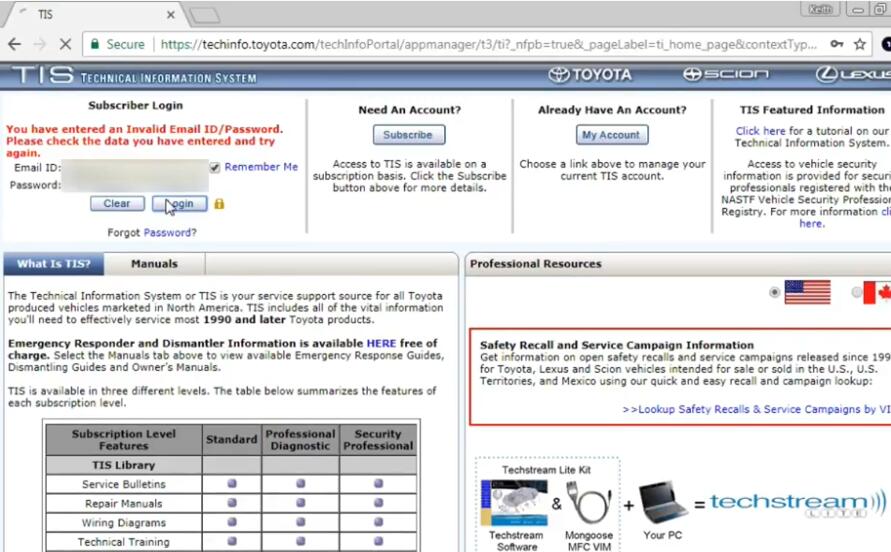Click the Login button
The image size is (891, 552).
(180, 204)
